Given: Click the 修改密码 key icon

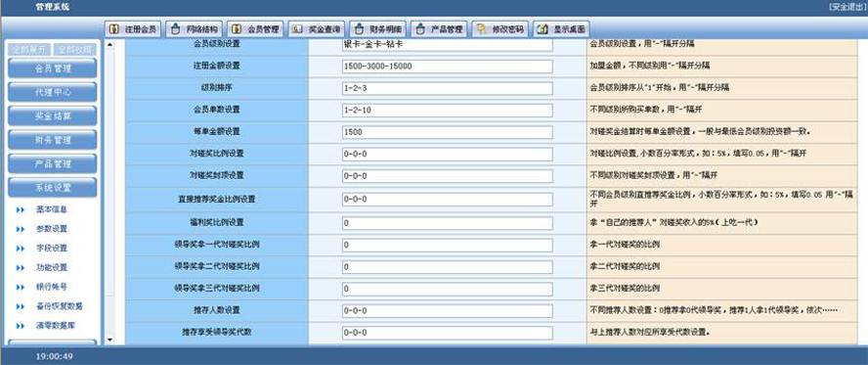Looking at the screenshot, I should (482, 28).
